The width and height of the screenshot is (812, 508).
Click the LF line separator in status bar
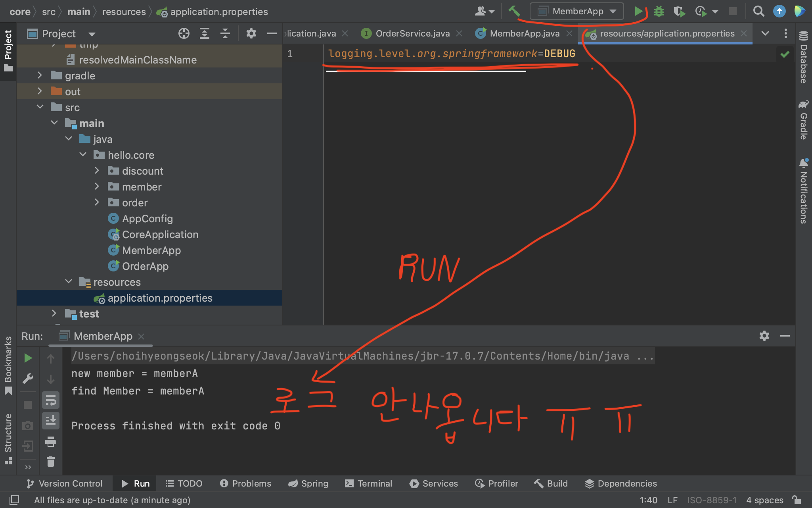point(672,500)
